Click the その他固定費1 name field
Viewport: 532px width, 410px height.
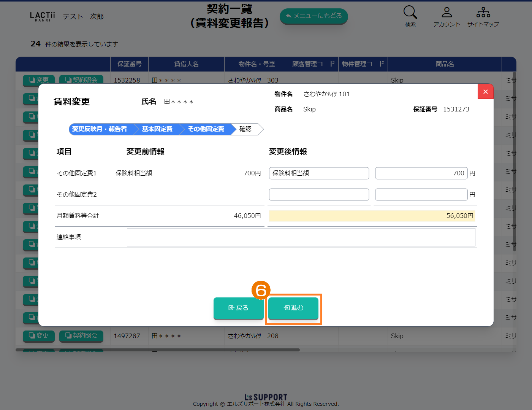(319, 173)
